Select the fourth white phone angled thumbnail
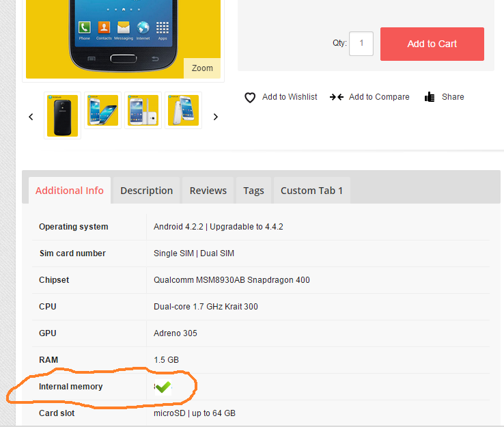The image size is (504, 427). tap(183, 110)
